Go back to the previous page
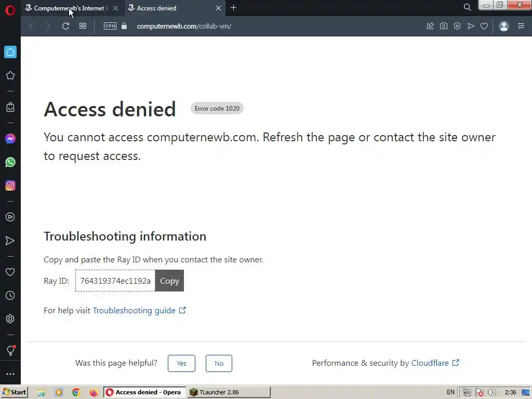 pyautogui.click(x=31, y=26)
